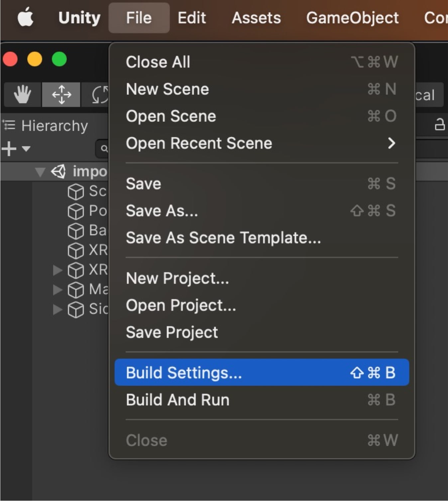Click Build And Run

tap(177, 400)
